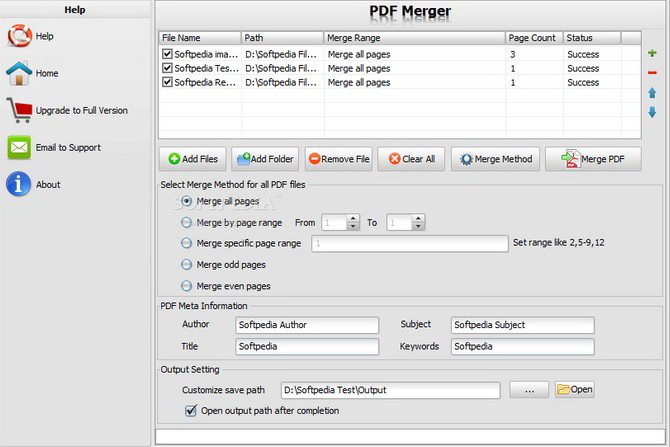670x447 pixels.
Task: Select Merge all pages radio option
Action: click(186, 201)
